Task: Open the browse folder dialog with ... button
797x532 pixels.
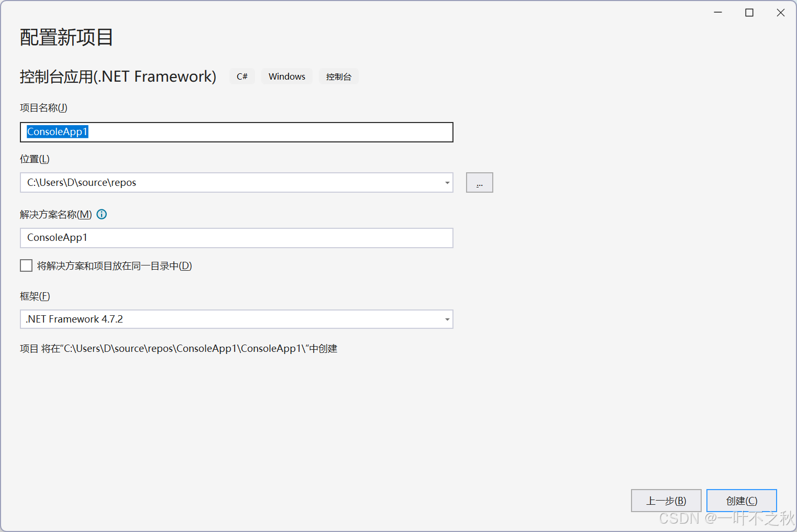Action: [x=479, y=182]
